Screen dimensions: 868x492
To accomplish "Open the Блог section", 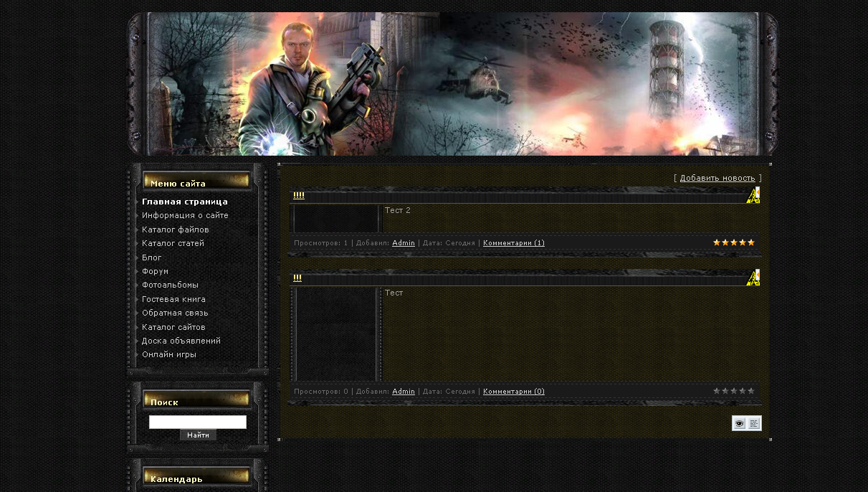I will point(152,257).
